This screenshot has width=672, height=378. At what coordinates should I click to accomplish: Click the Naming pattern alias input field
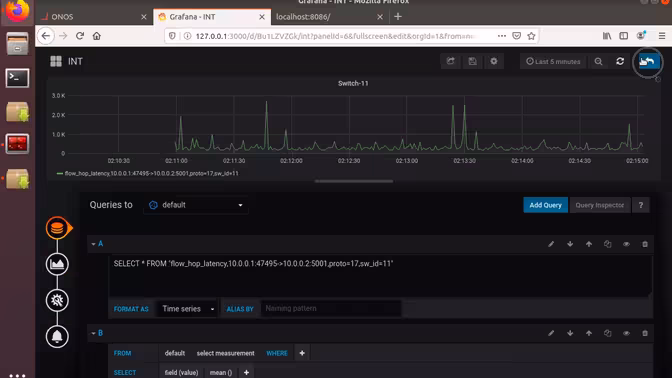pyautogui.click(x=331, y=309)
